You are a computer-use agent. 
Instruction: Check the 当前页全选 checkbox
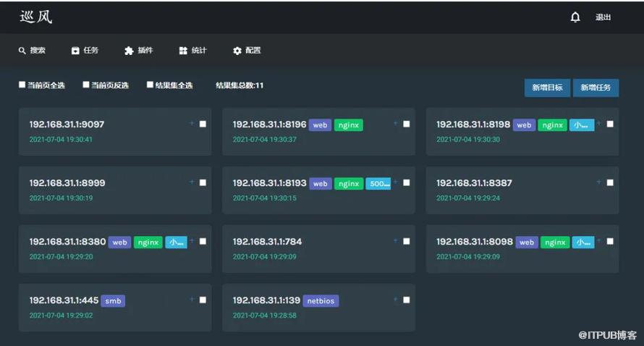pyautogui.click(x=22, y=85)
